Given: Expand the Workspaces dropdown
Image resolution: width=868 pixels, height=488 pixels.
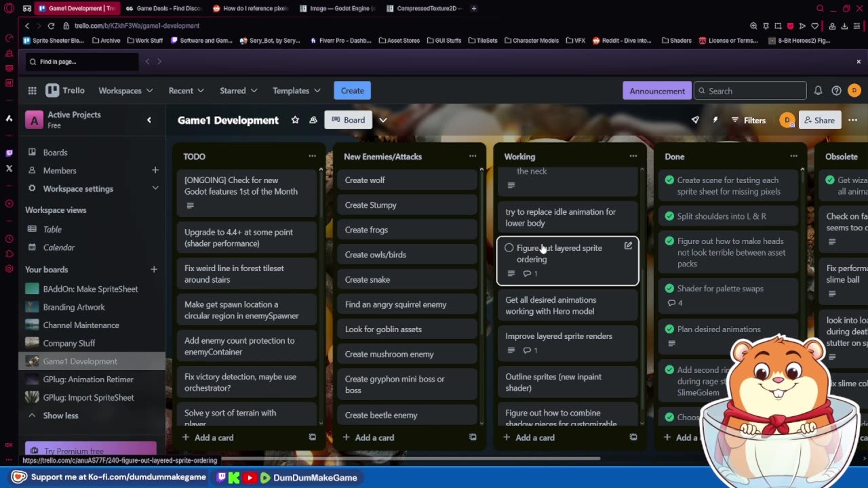Looking at the screenshot, I should (x=125, y=90).
